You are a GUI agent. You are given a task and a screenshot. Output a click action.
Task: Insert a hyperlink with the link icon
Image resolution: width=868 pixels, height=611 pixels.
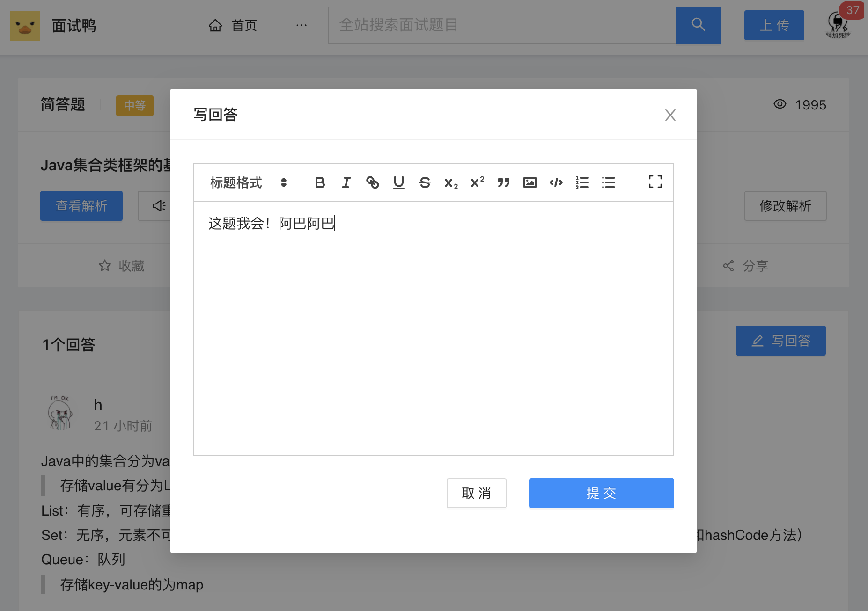click(x=372, y=182)
